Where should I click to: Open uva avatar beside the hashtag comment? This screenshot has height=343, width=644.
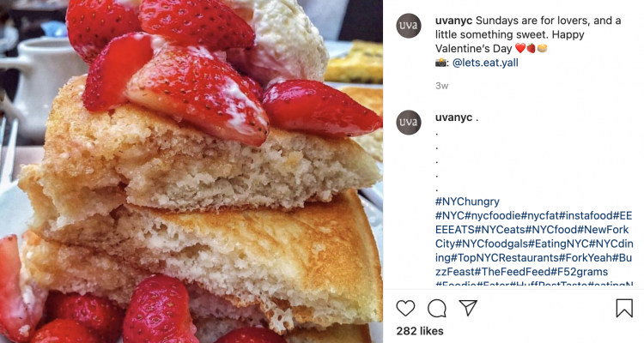point(409,123)
